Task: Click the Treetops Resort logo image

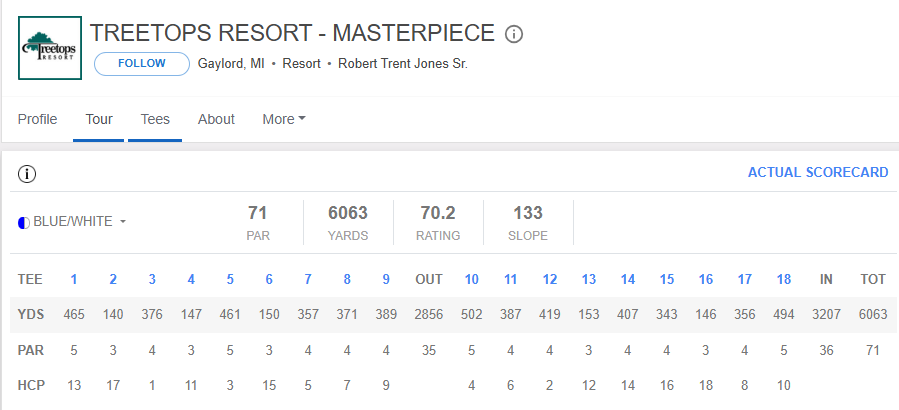Action: coord(50,48)
